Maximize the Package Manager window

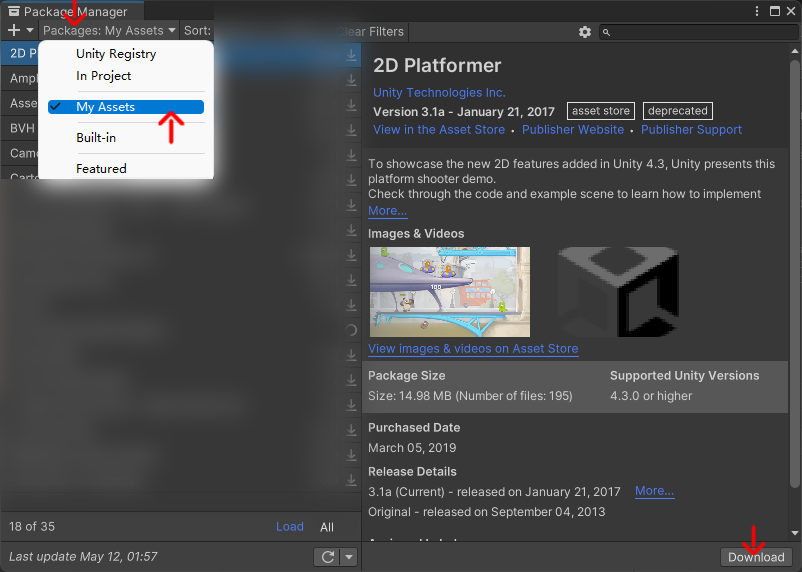point(775,11)
